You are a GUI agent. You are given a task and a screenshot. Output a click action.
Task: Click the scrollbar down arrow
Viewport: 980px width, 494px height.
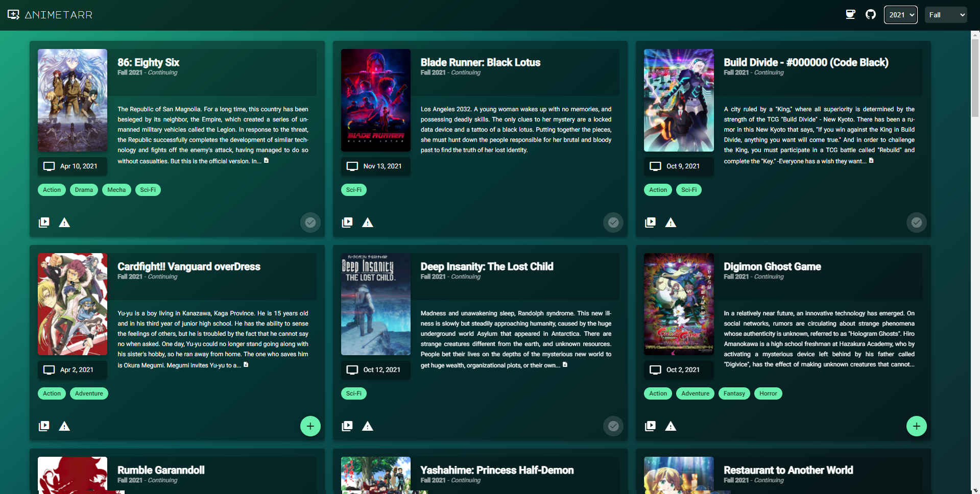click(x=975, y=490)
